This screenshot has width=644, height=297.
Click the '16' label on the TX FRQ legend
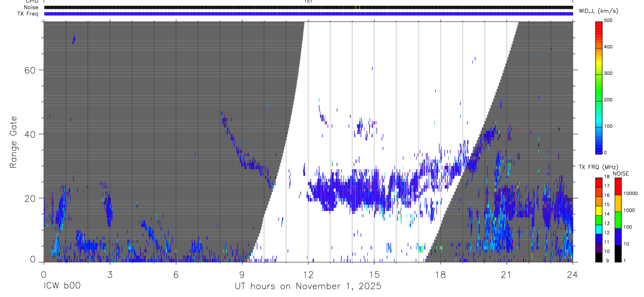coord(606,196)
